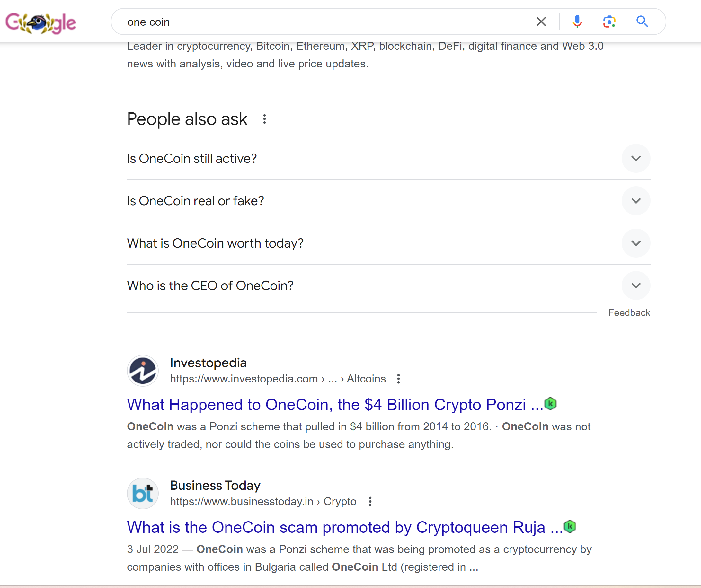Viewport: 701px width, 588px height.
Task: Click the Feedback link
Action: point(629,313)
